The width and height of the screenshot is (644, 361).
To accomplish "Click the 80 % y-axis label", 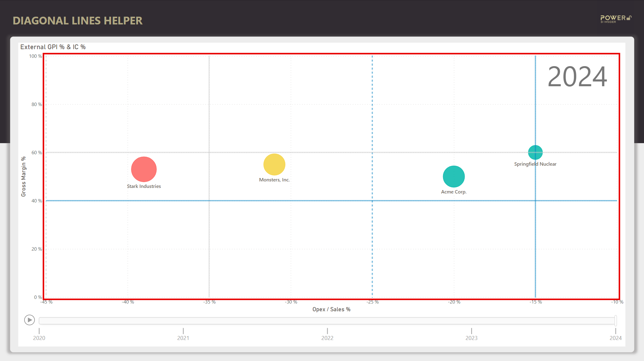I will pyautogui.click(x=37, y=104).
